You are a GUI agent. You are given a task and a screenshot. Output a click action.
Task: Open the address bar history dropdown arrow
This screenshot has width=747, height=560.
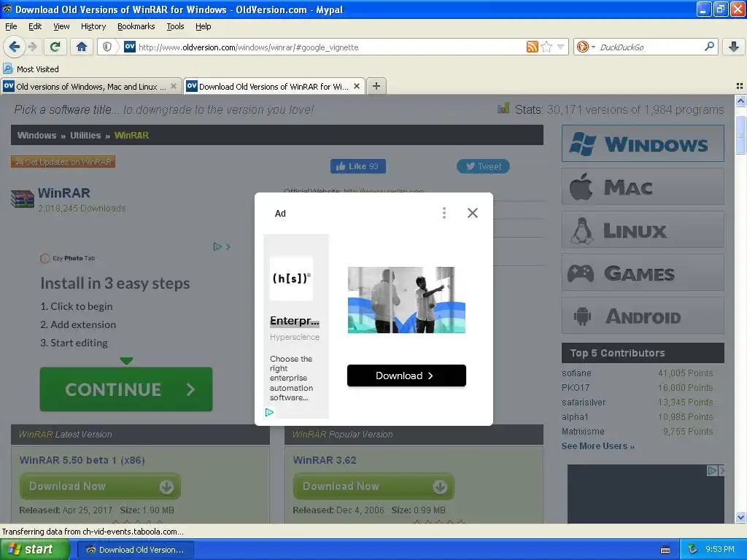561,47
